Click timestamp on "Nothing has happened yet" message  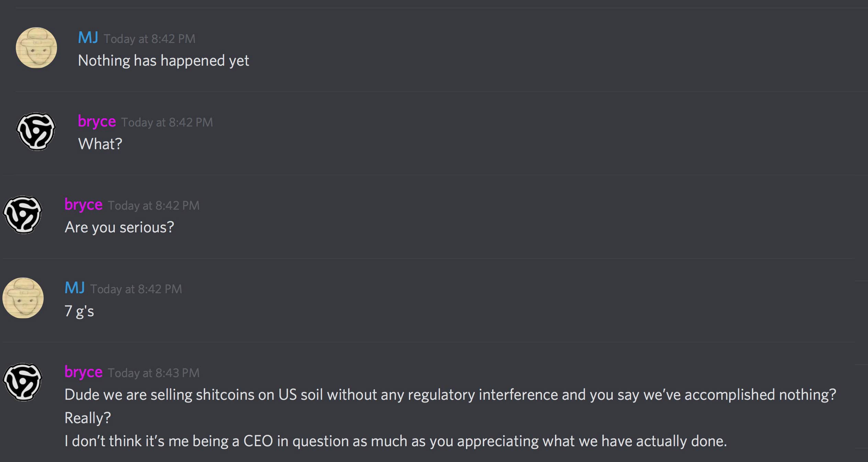(x=149, y=39)
